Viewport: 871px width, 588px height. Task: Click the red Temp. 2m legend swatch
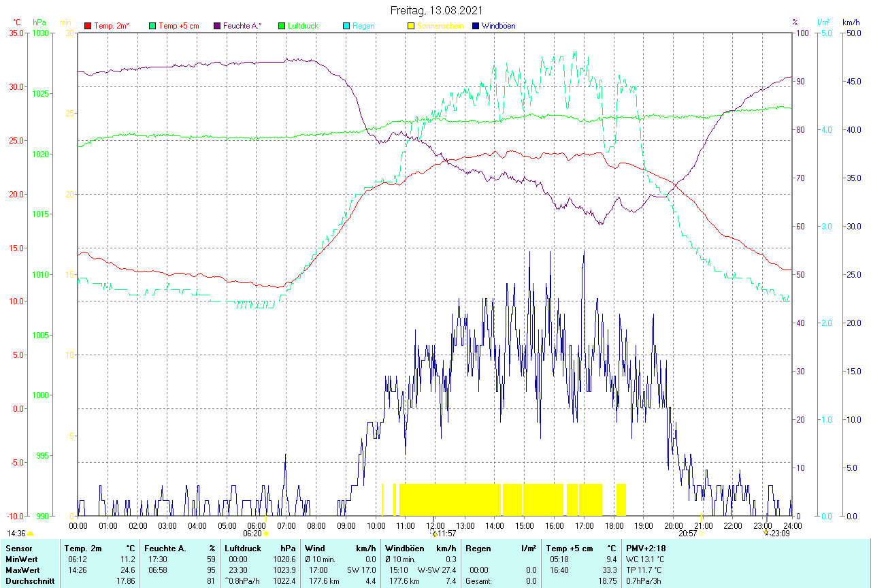pyautogui.click(x=88, y=26)
